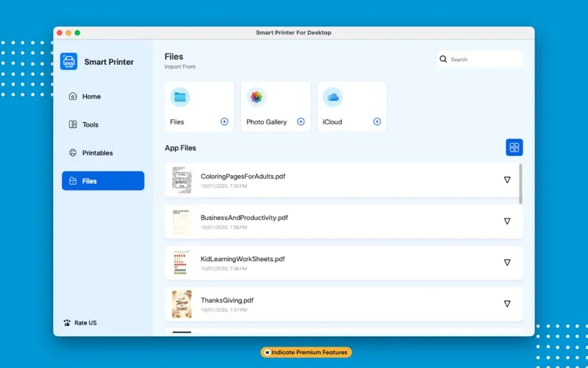Open ColoringPagesForAdults.pdf thumbnail
This screenshot has width=588, height=368.
[x=182, y=180]
